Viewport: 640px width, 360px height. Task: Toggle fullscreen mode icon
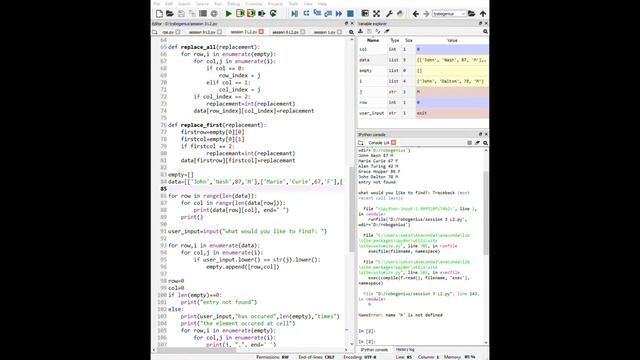pos(376,14)
